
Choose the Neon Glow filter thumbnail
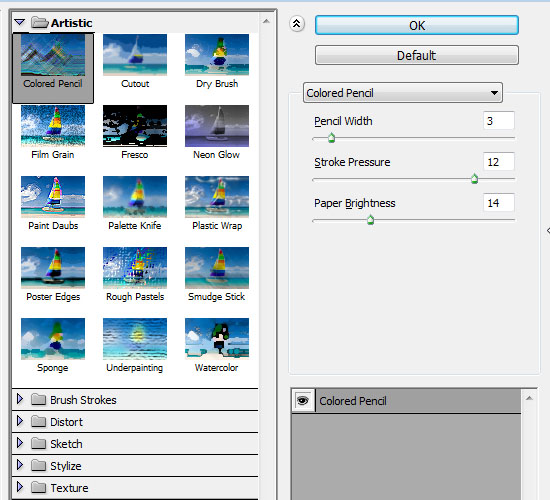pos(217,126)
